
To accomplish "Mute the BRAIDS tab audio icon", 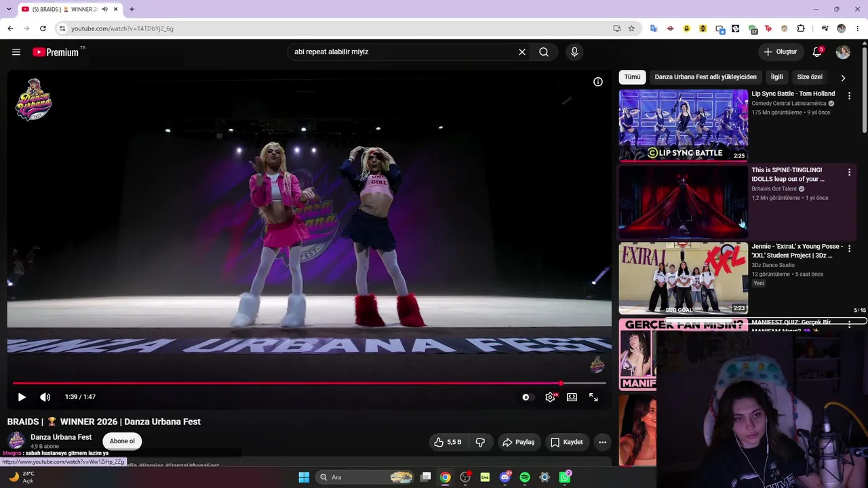I will coord(104,9).
